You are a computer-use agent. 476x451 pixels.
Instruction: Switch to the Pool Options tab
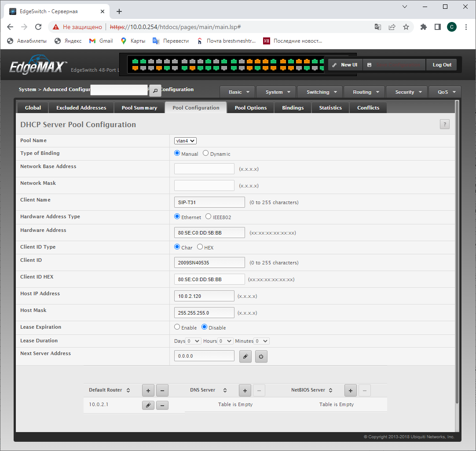(250, 108)
